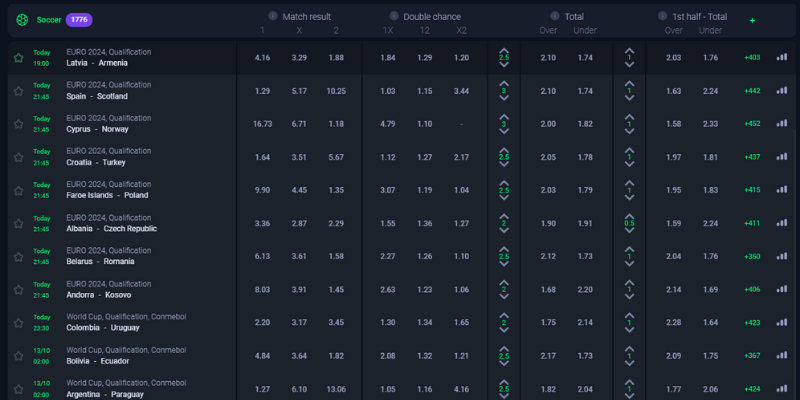Expand +452 markets for Cyprus - Norway
Viewport: 800px width, 400px height.
752,123
